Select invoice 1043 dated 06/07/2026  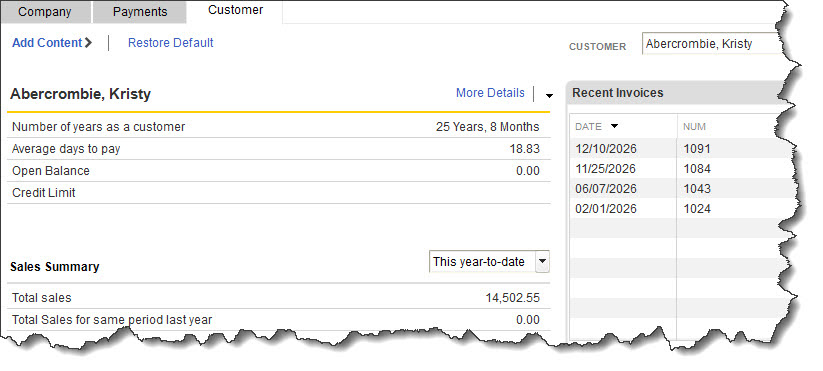click(680, 188)
